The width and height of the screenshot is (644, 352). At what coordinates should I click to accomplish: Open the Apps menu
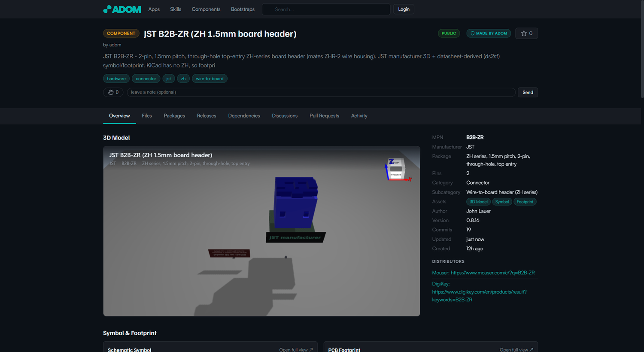[x=154, y=9]
